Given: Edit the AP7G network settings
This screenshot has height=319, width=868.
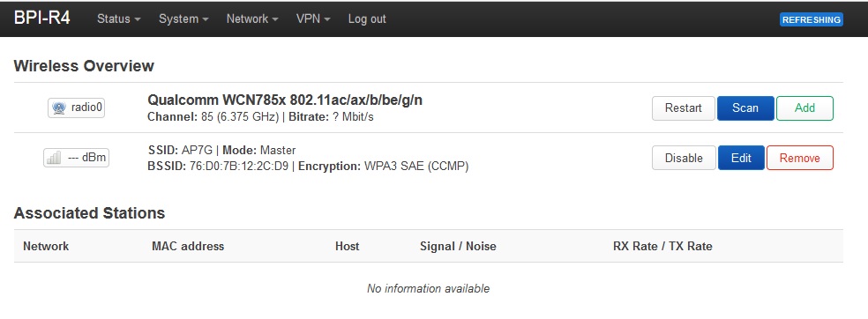Looking at the screenshot, I should point(741,158).
